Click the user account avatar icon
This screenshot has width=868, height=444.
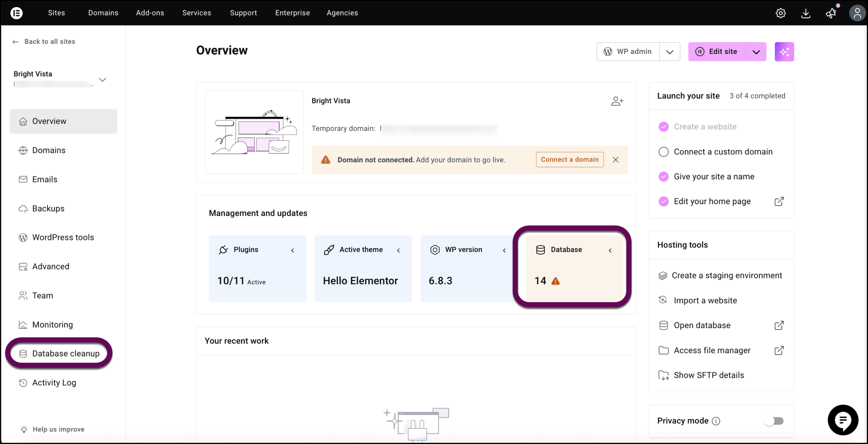[857, 13]
